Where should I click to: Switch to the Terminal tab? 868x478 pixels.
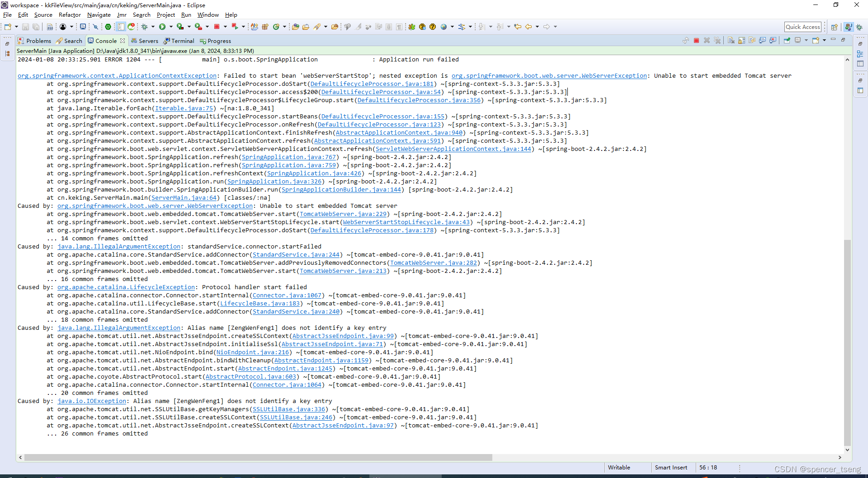click(179, 41)
